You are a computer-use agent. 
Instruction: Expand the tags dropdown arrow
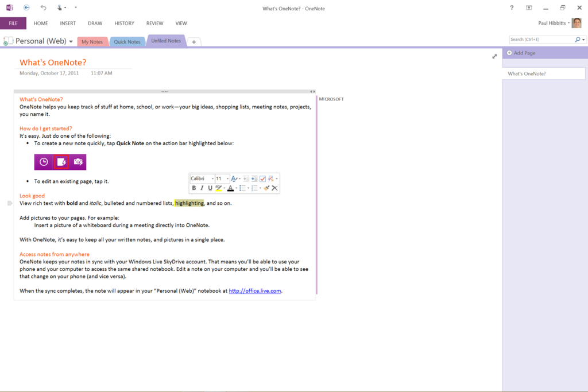(277, 178)
